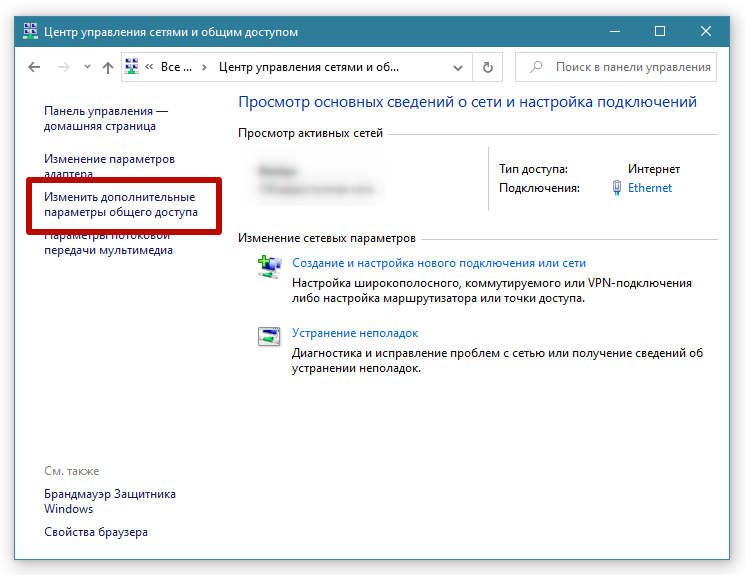The image size is (745, 575).
Task: Click the new connection setup icon
Action: click(x=269, y=267)
